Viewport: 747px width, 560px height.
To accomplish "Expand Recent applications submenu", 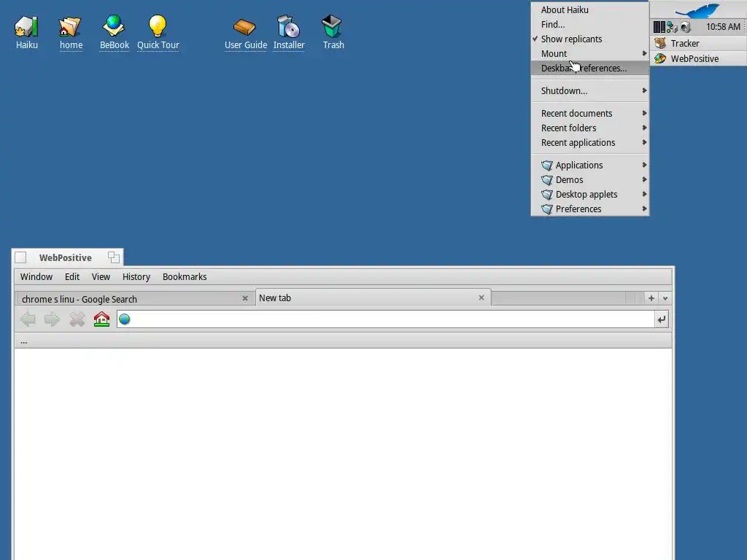I will coord(589,143).
